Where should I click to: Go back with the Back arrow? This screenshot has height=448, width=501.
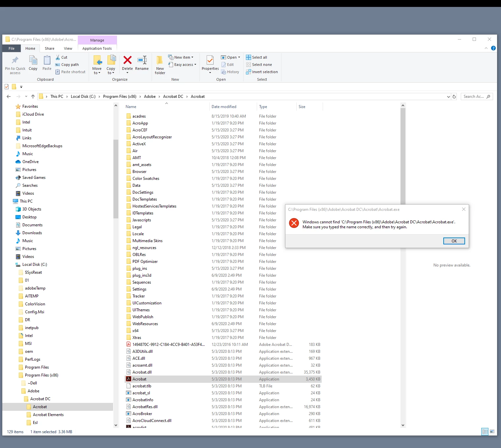(x=9, y=97)
